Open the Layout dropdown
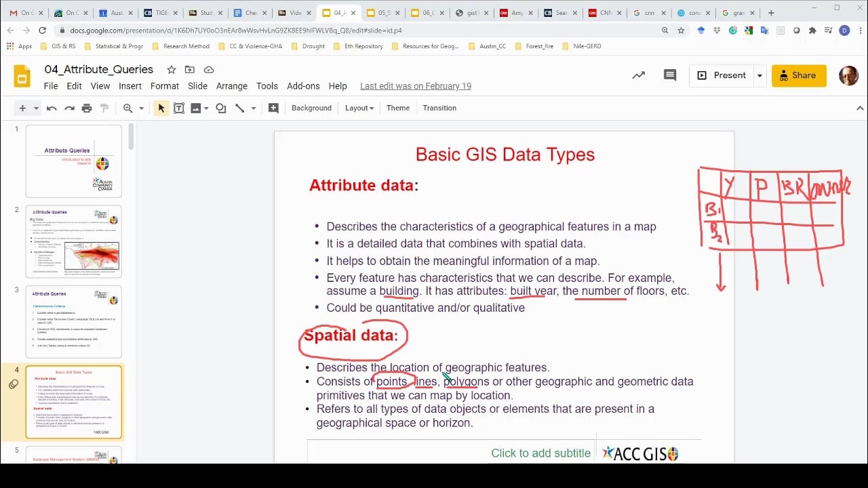The width and height of the screenshot is (868, 488). pos(359,108)
